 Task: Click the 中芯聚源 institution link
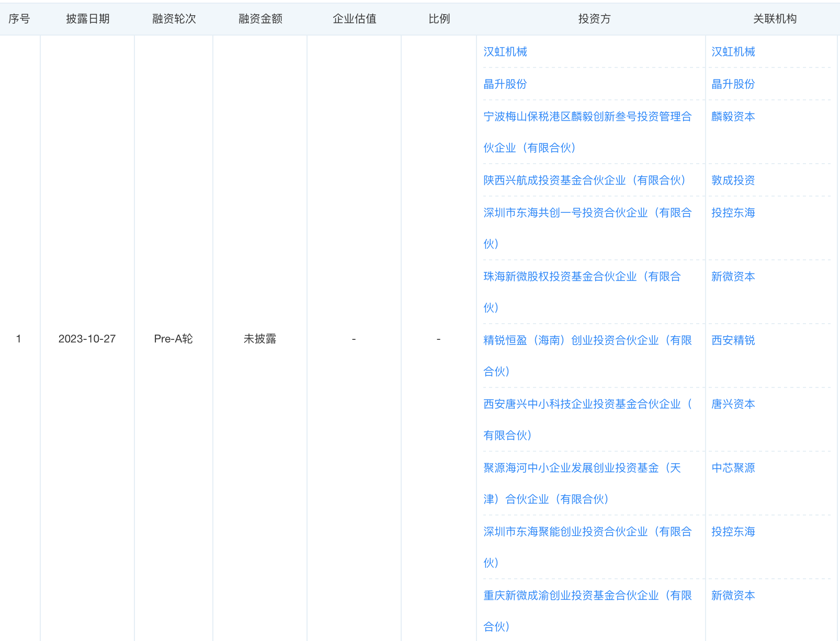(733, 468)
